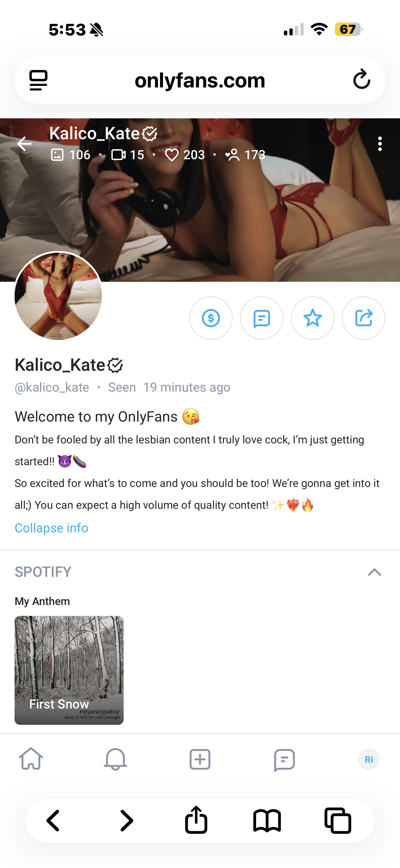Open Safari page settings reader icon
This screenshot has height=868, width=400.
pyautogui.click(x=38, y=80)
